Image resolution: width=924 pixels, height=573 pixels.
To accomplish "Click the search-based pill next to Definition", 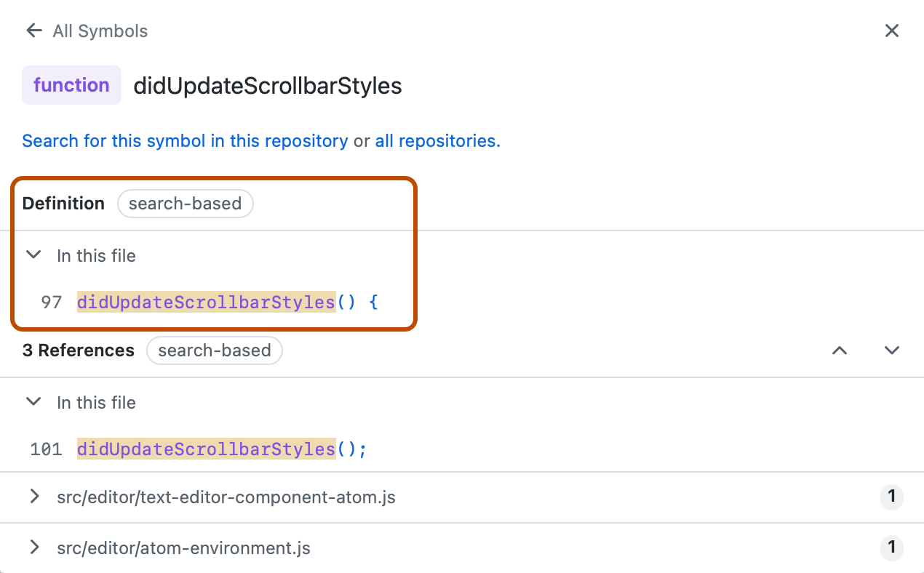I will [x=185, y=204].
